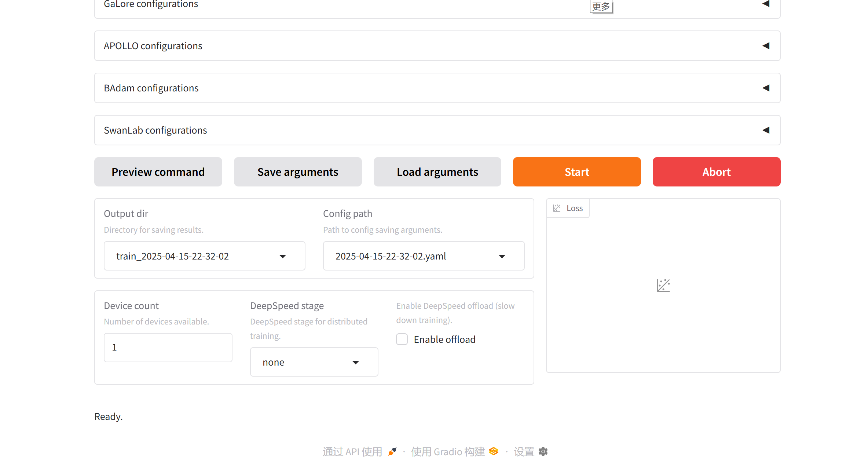868x468 pixels.
Task: Enable the DeepSpeed offload checkbox
Action: (x=402, y=340)
